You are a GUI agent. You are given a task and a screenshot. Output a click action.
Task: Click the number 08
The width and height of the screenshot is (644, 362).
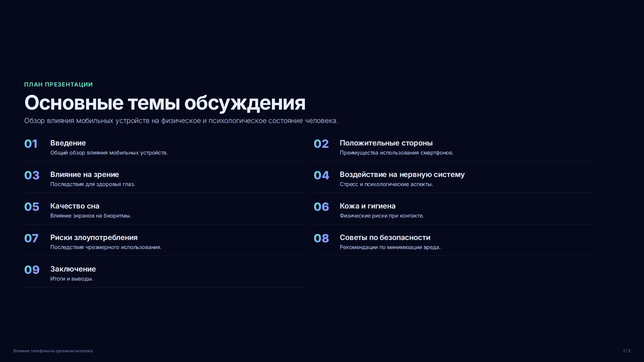point(321,238)
